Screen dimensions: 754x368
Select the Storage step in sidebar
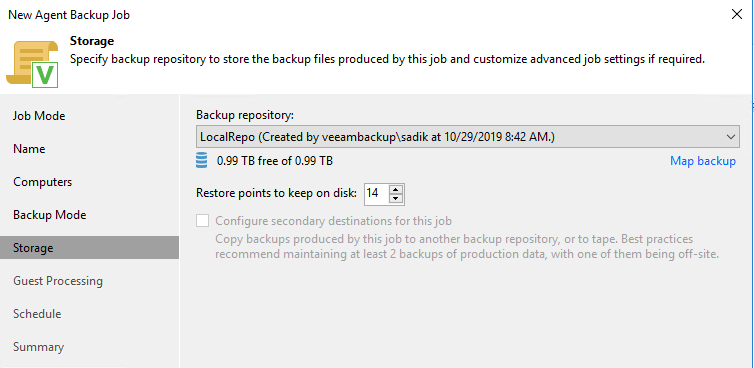89,248
